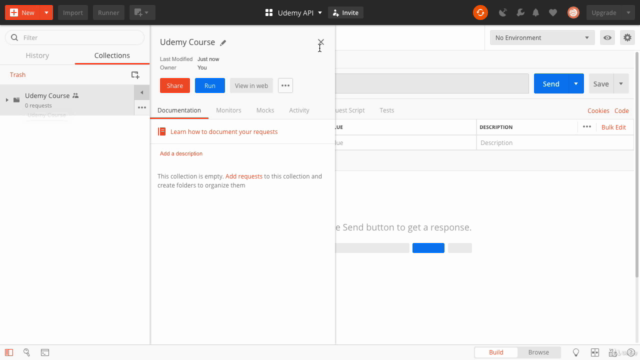The width and height of the screenshot is (640, 360).
Task: Open the Save dropdown arrow
Action: 621,84
